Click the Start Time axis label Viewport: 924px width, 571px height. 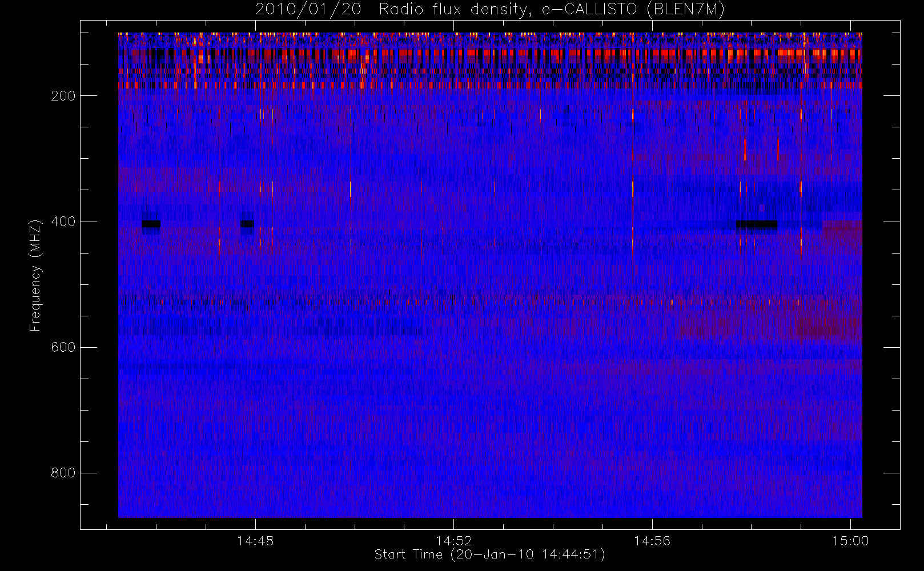pyautogui.click(x=490, y=554)
